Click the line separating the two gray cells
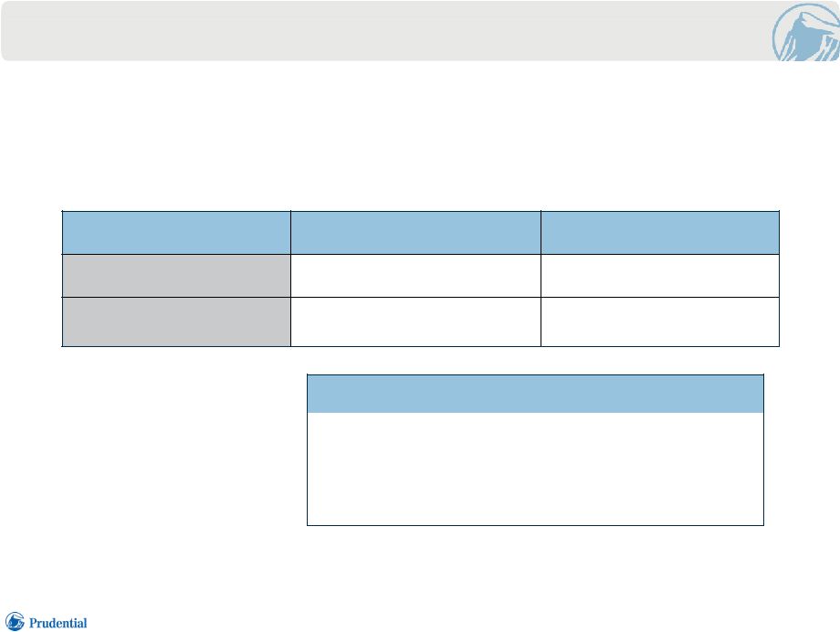 click(x=176, y=297)
